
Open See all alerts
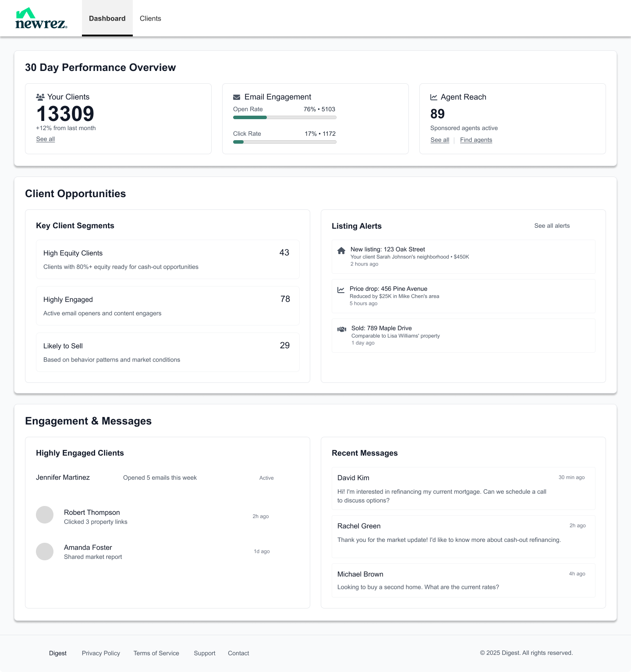[x=552, y=226]
